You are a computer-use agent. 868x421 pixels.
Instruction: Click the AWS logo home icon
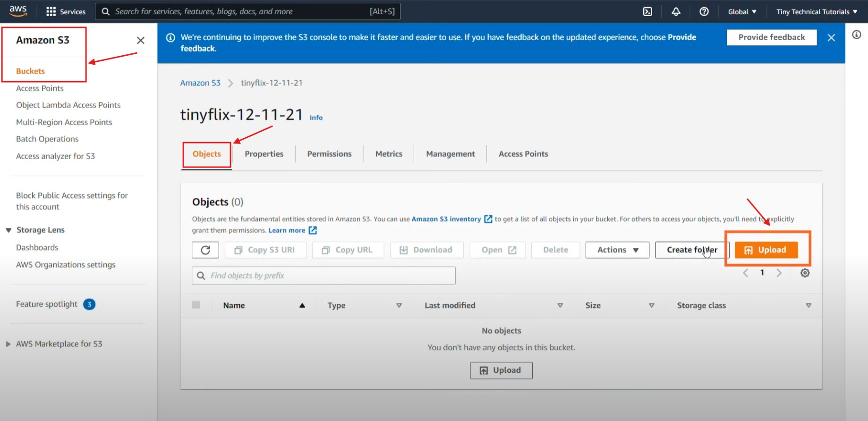point(18,11)
